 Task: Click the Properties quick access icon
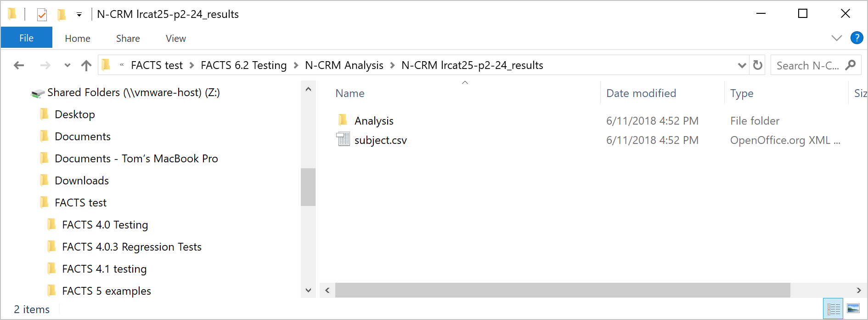pos(42,15)
